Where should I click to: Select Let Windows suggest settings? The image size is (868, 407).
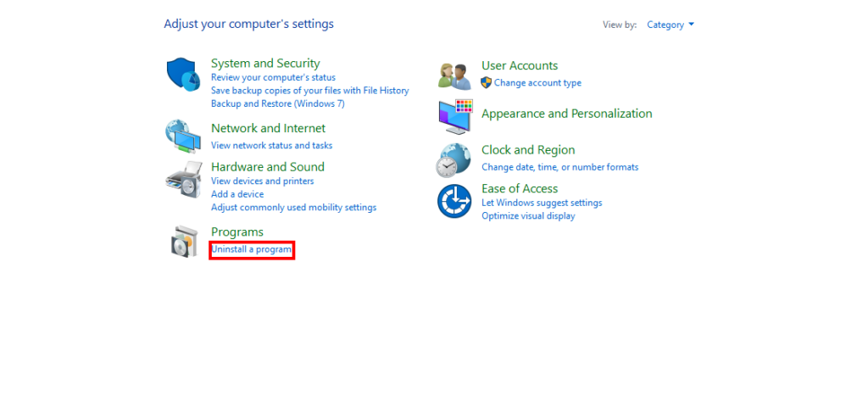click(x=542, y=203)
